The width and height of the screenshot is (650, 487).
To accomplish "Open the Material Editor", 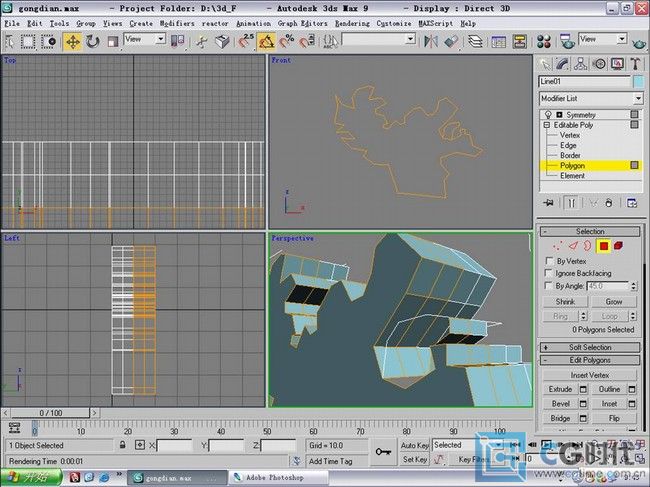I will point(543,41).
